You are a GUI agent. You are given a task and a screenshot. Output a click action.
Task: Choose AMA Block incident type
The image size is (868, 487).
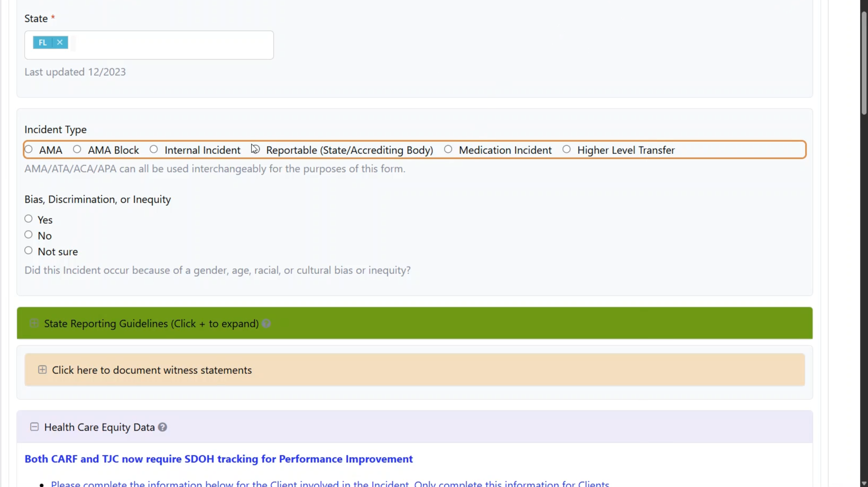[77, 150]
